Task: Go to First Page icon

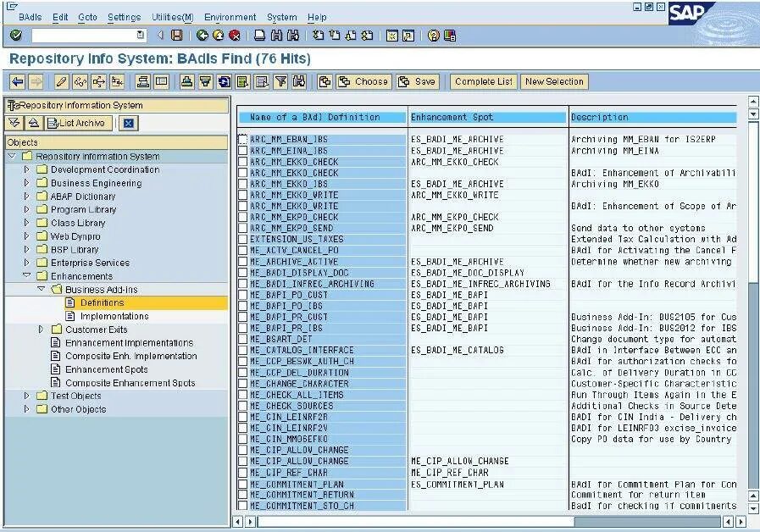Action: click(x=318, y=36)
